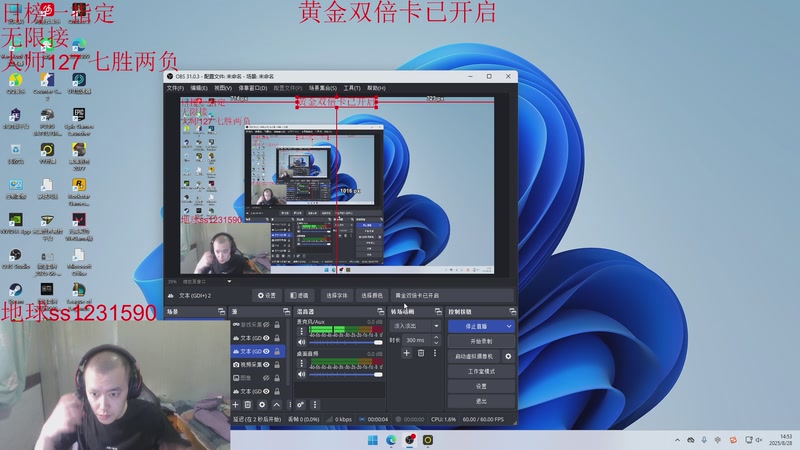Open the Windows Start menu
The height and width of the screenshot is (450, 800).
[373, 440]
